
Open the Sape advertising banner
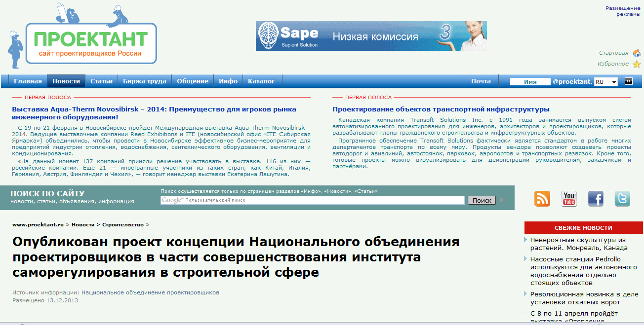coord(370,36)
